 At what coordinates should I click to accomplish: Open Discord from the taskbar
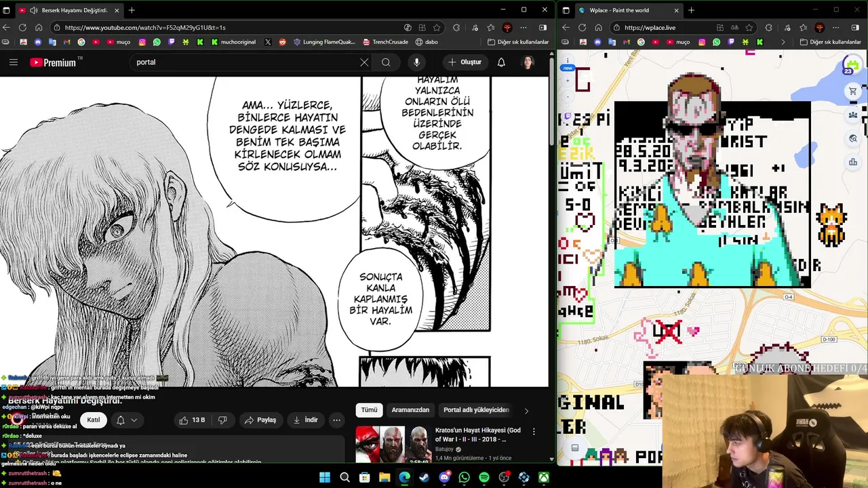click(444, 478)
